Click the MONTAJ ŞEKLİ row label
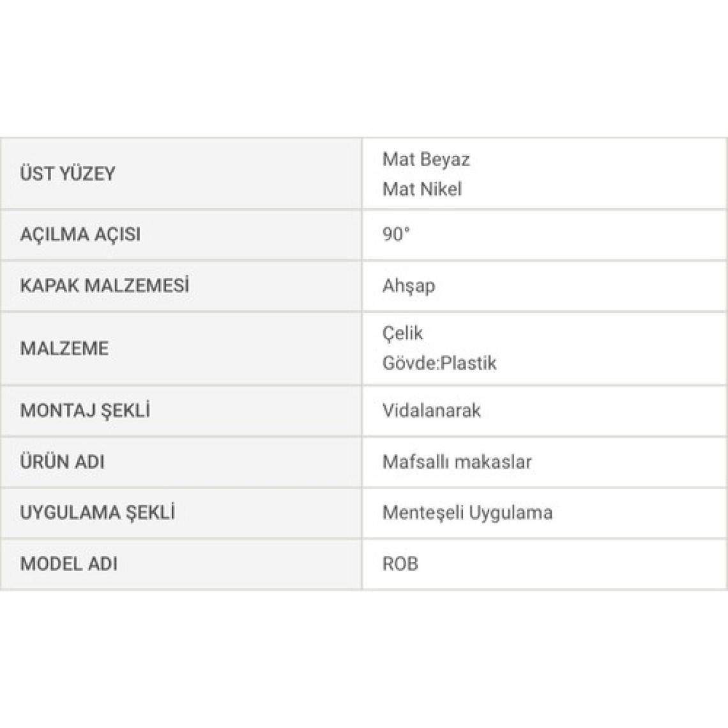Screen dimensions: 728x728 click(x=85, y=411)
